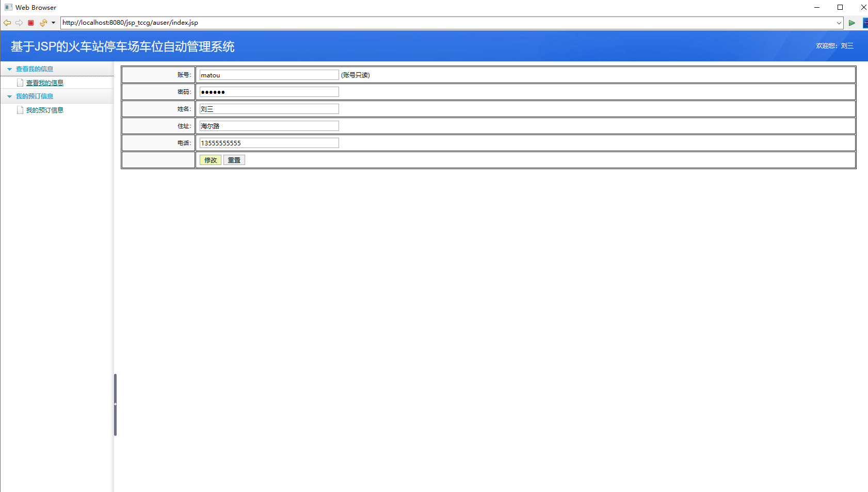Click the 欢迎您: 刘三 welcome text
This screenshot has width=868, height=492.
(834, 46)
